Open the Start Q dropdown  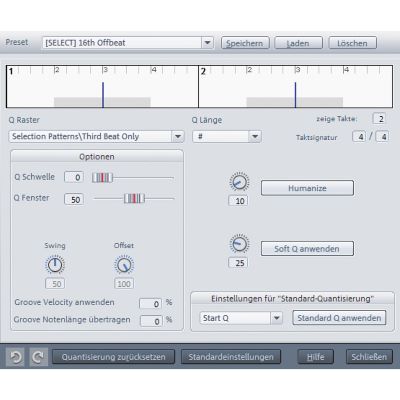point(276,318)
